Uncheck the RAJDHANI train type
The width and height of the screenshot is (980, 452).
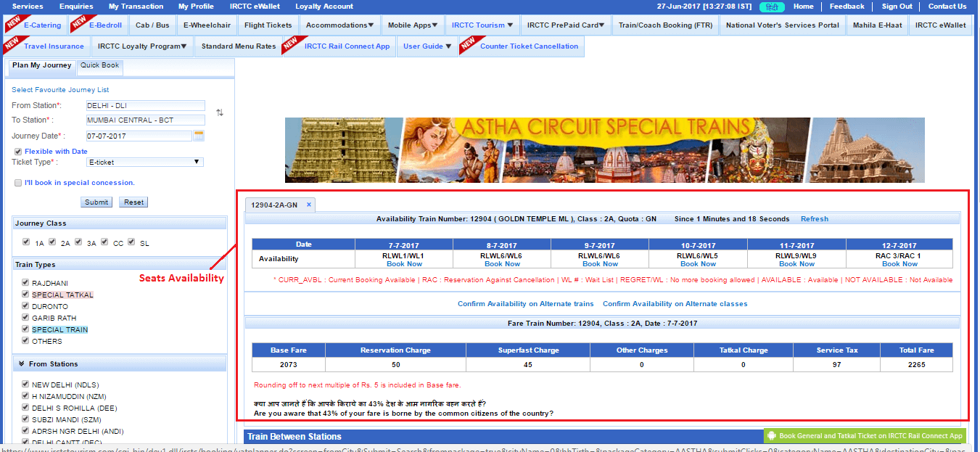coord(26,283)
